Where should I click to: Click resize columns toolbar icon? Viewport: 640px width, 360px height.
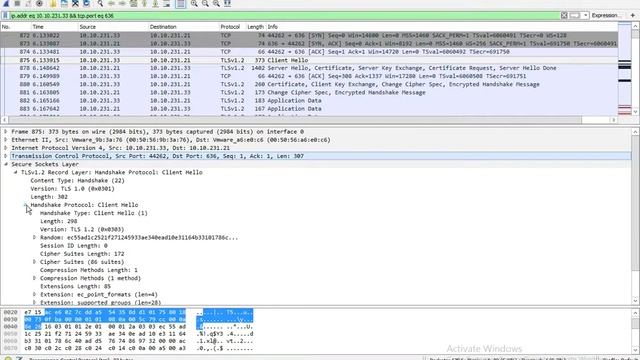pos(227,3)
